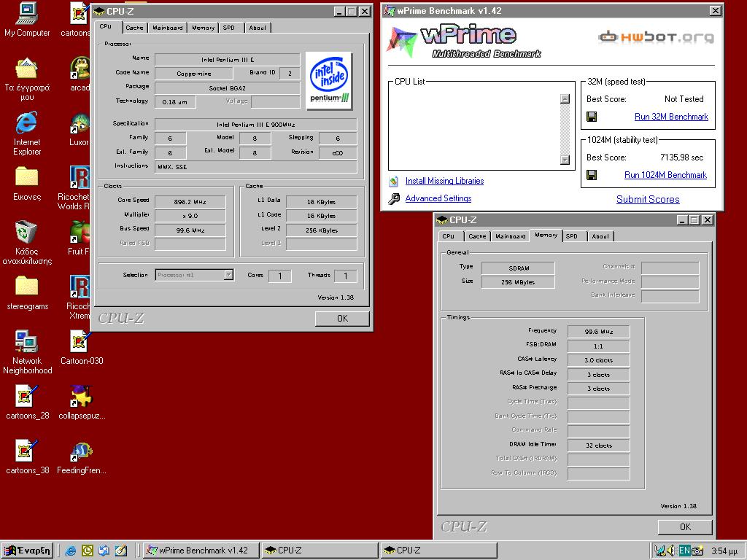Click the save icon in 1024M stability test
Viewport: 747px width, 560px height.
click(x=592, y=175)
